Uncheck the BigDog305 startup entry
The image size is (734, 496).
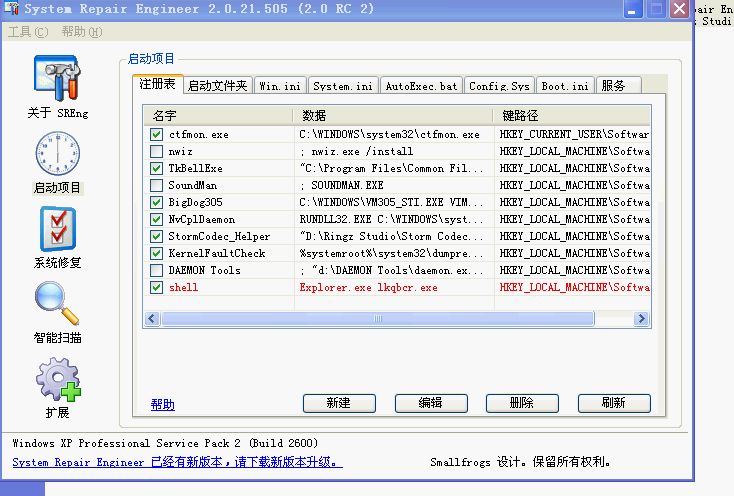[156, 203]
